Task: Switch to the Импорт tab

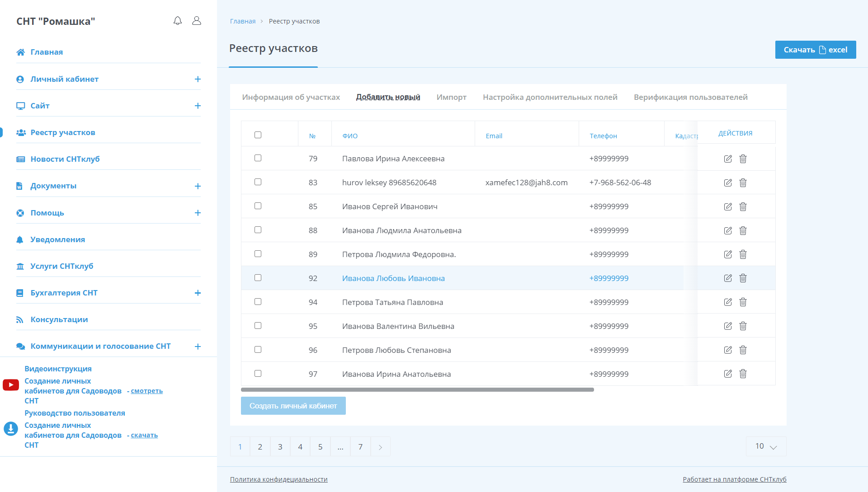Action: (451, 97)
